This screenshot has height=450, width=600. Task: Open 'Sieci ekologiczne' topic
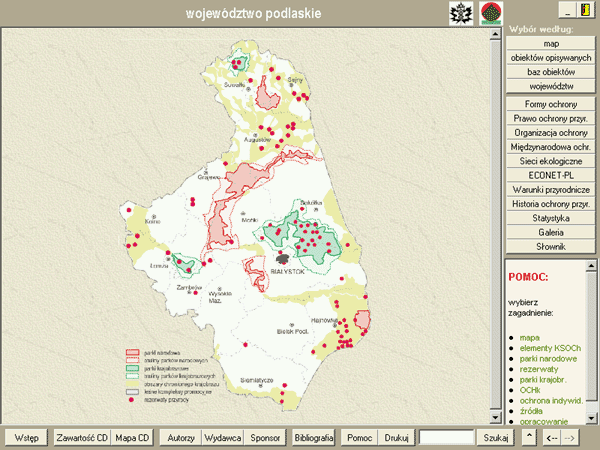tap(551, 161)
